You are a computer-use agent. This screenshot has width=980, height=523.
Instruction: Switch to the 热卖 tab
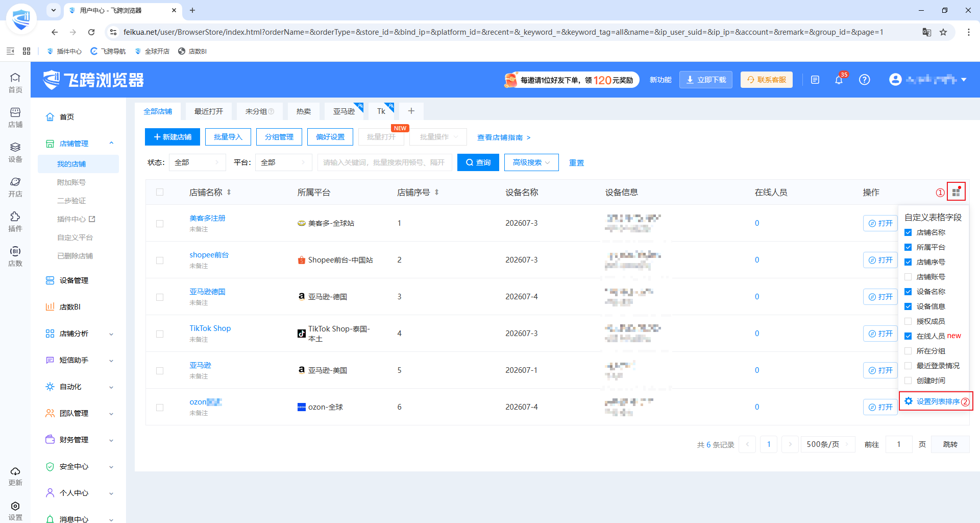(304, 111)
